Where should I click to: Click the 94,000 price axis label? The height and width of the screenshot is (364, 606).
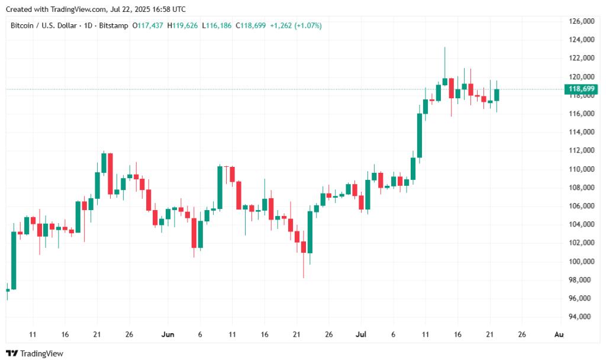581,317
